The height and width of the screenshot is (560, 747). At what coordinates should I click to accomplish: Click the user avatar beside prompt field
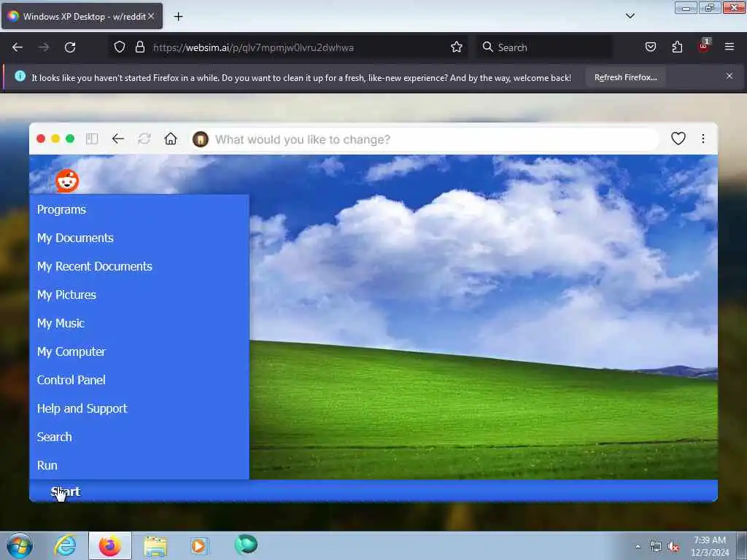[x=201, y=139]
